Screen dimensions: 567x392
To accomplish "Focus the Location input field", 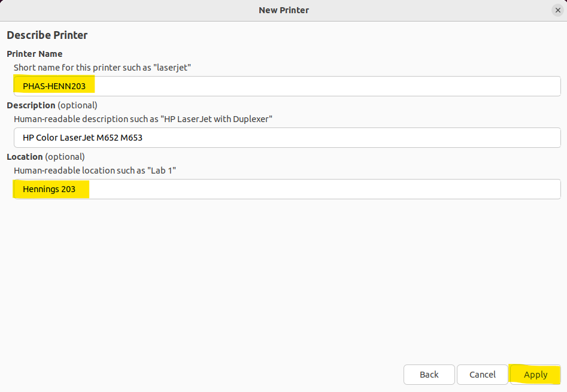I will point(287,189).
